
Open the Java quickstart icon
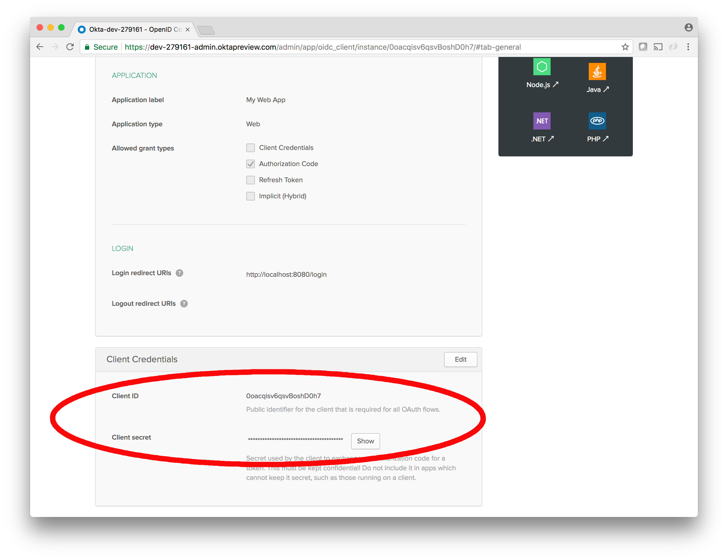(x=597, y=72)
